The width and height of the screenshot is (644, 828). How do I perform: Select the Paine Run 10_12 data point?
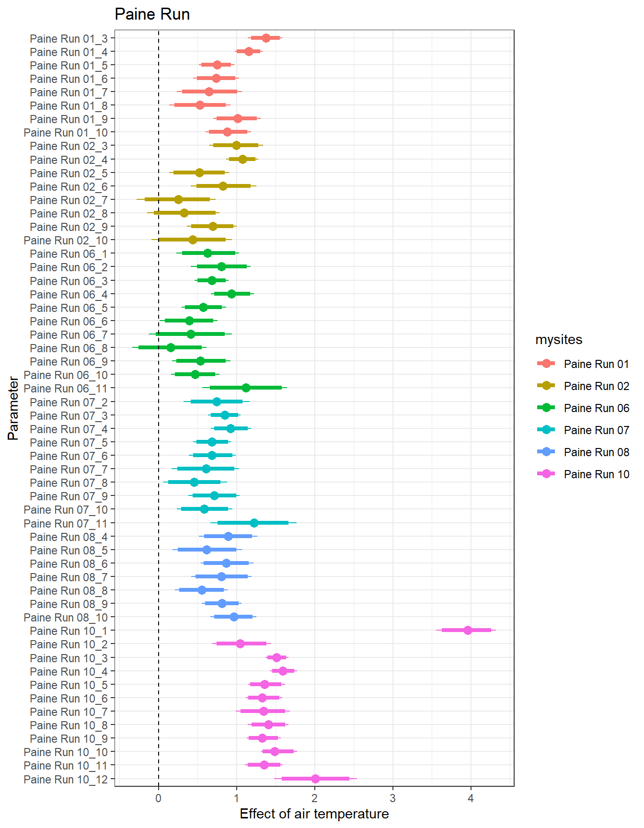[315, 779]
